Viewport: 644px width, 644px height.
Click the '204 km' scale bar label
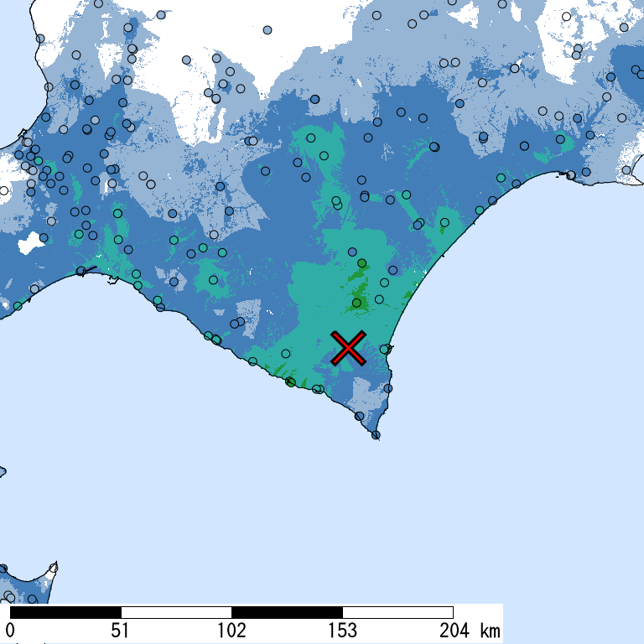point(470,631)
